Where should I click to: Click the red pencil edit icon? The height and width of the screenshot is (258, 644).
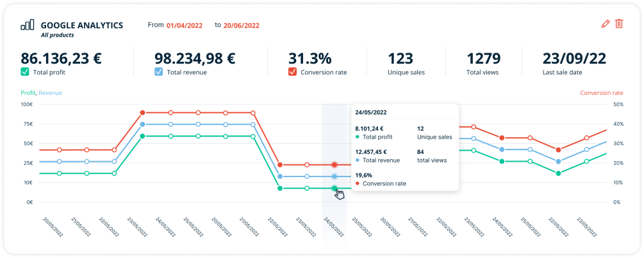(x=606, y=24)
